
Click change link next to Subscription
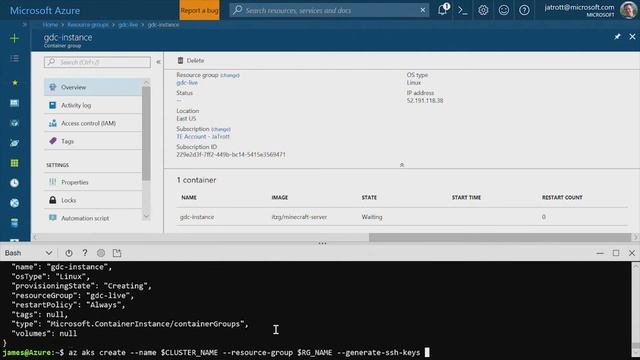[221, 129]
